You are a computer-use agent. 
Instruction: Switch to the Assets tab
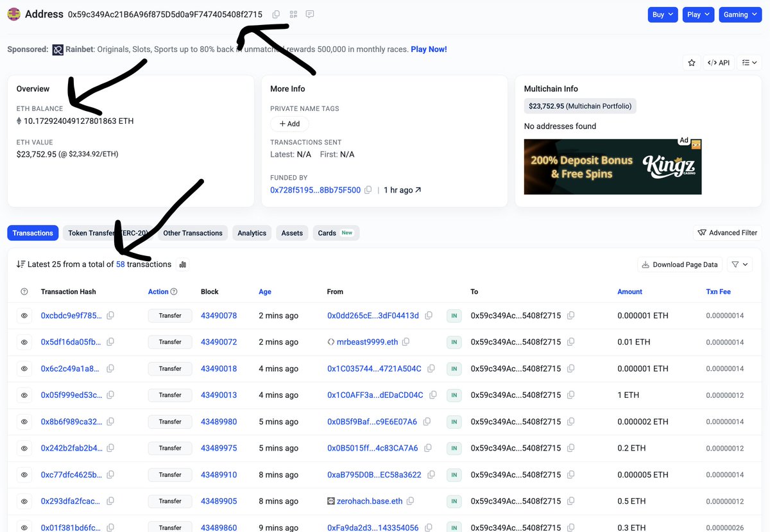[x=292, y=233]
